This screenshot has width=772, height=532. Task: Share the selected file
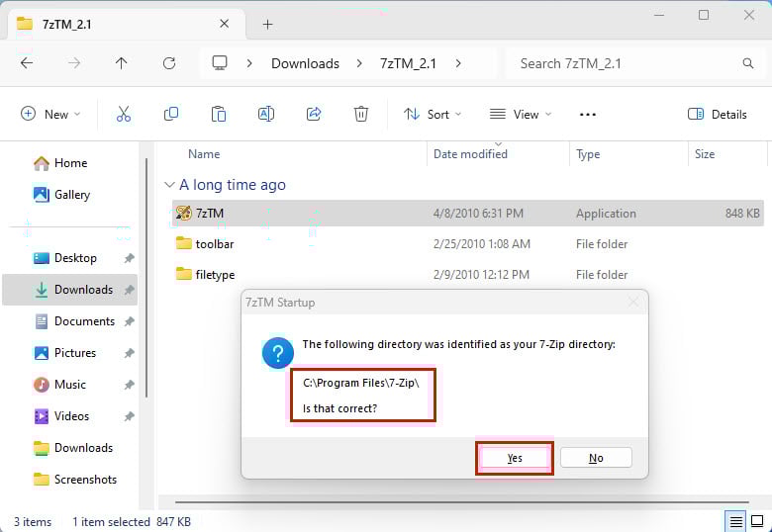click(314, 114)
